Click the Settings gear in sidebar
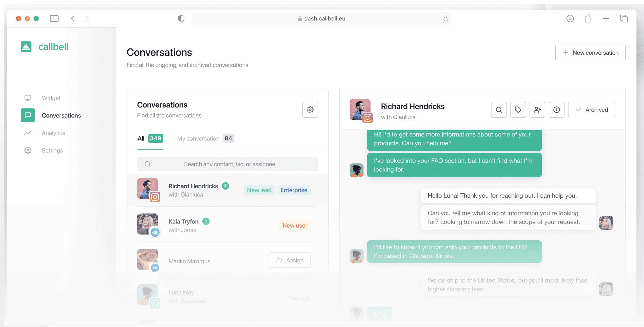 click(x=28, y=150)
